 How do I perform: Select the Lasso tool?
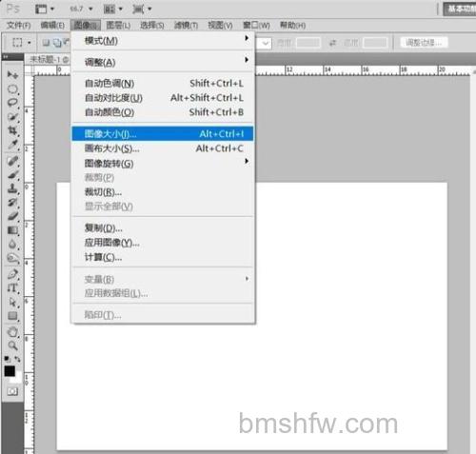(x=12, y=103)
